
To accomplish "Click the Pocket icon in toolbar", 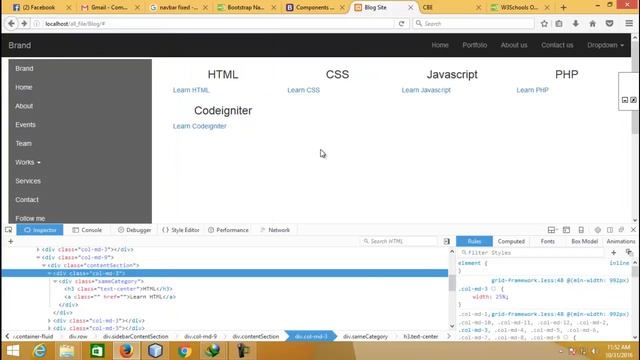I will tap(609, 24).
